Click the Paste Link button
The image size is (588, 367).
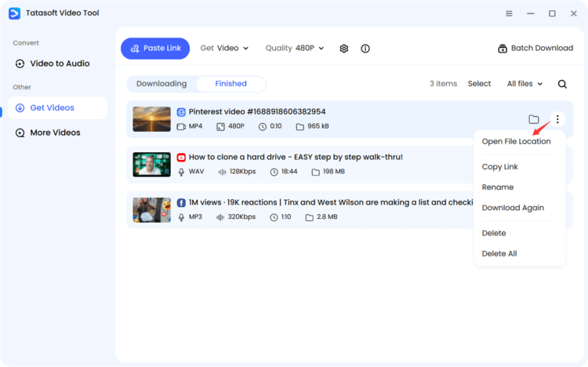tap(155, 49)
